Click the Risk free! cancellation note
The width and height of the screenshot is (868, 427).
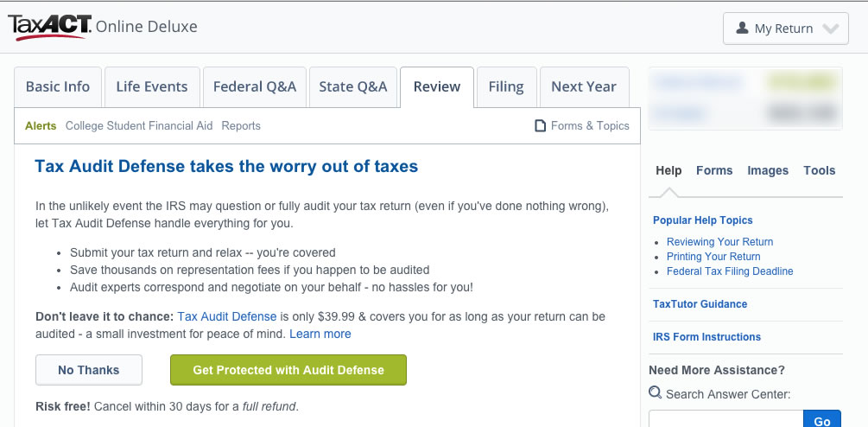[168, 406]
